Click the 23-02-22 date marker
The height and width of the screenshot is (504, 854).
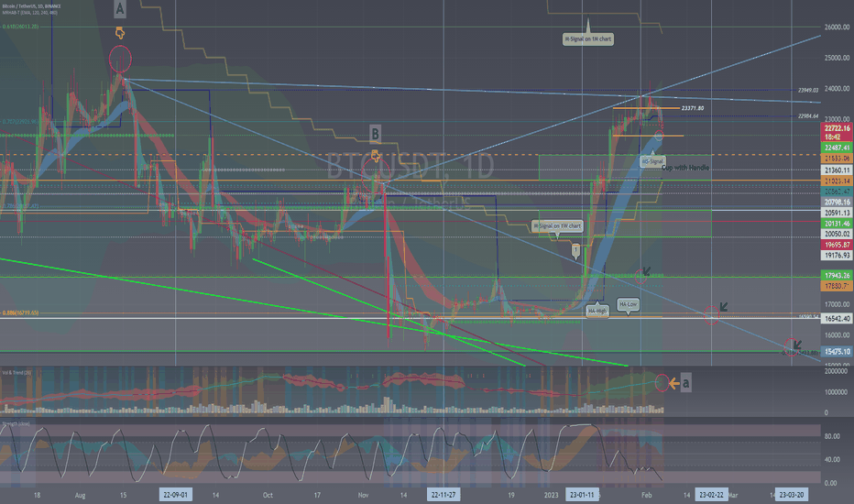click(711, 495)
